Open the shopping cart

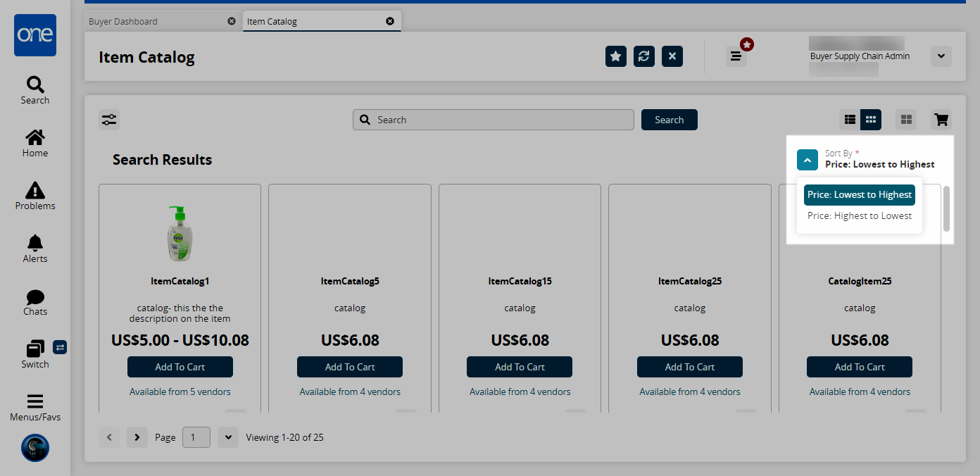[x=941, y=120]
